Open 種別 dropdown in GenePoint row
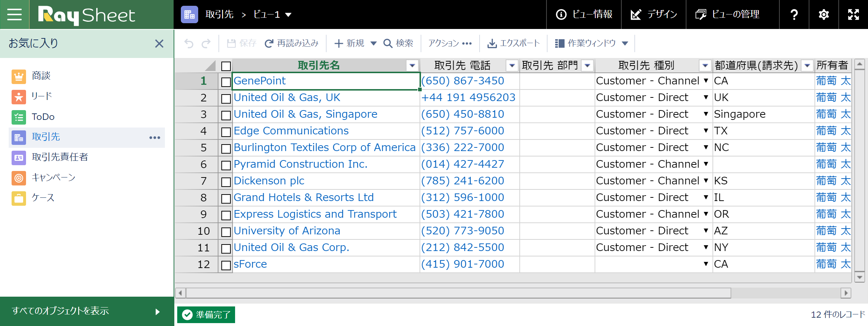 tap(706, 81)
